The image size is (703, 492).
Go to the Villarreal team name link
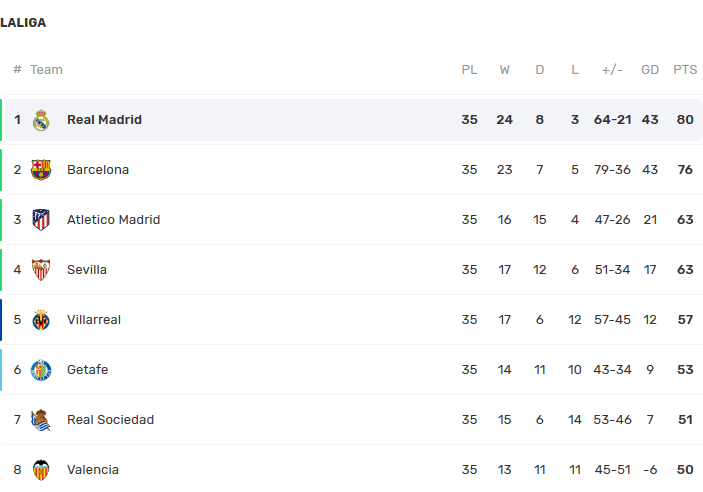click(x=94, y=320)
